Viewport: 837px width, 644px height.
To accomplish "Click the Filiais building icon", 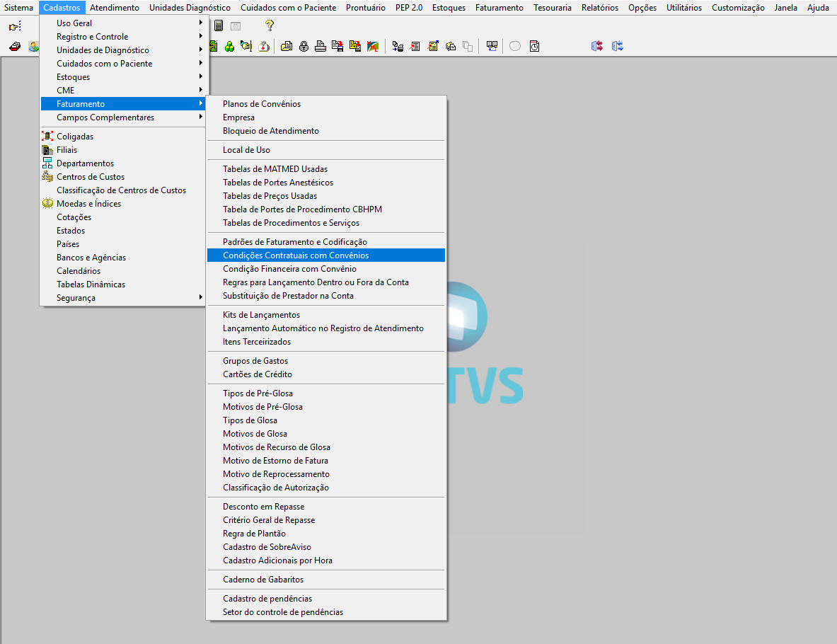I will pyautogui.click(x=47, y=149).
